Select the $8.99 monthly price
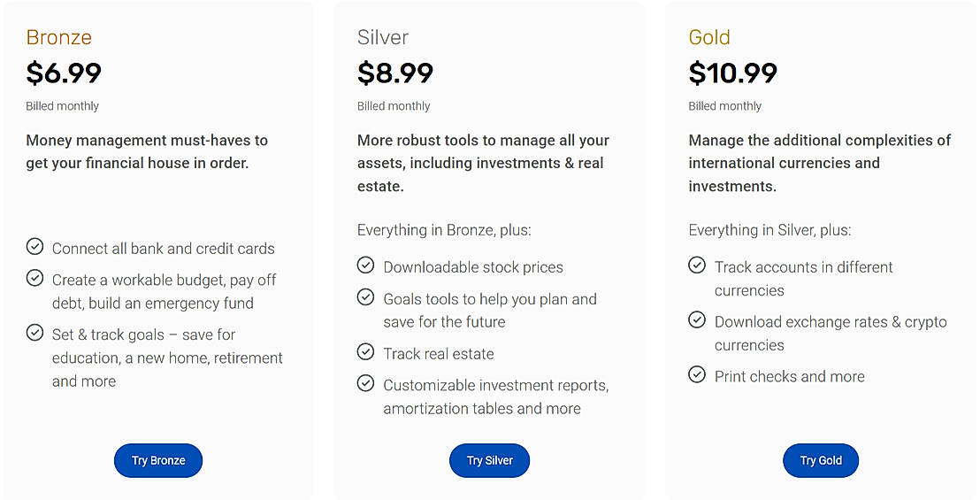The image size is (980, 500). click(395, 73)
